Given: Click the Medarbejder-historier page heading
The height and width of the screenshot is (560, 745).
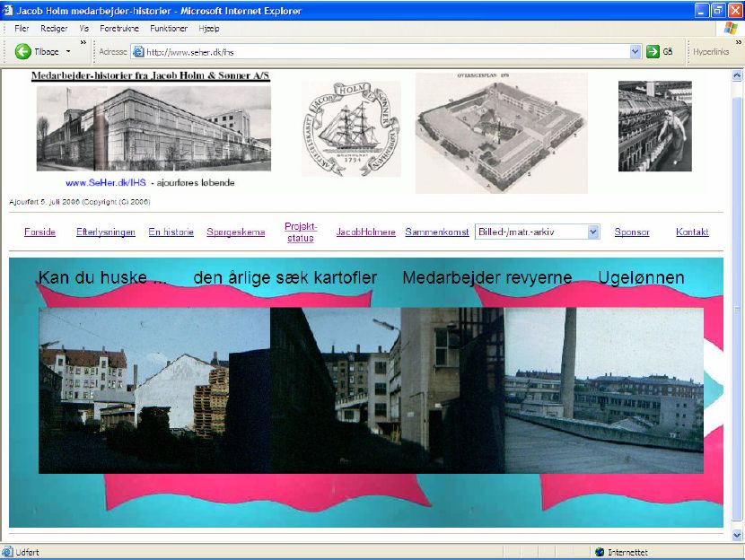Looking at the screenshot, I should tap(151, 75).
